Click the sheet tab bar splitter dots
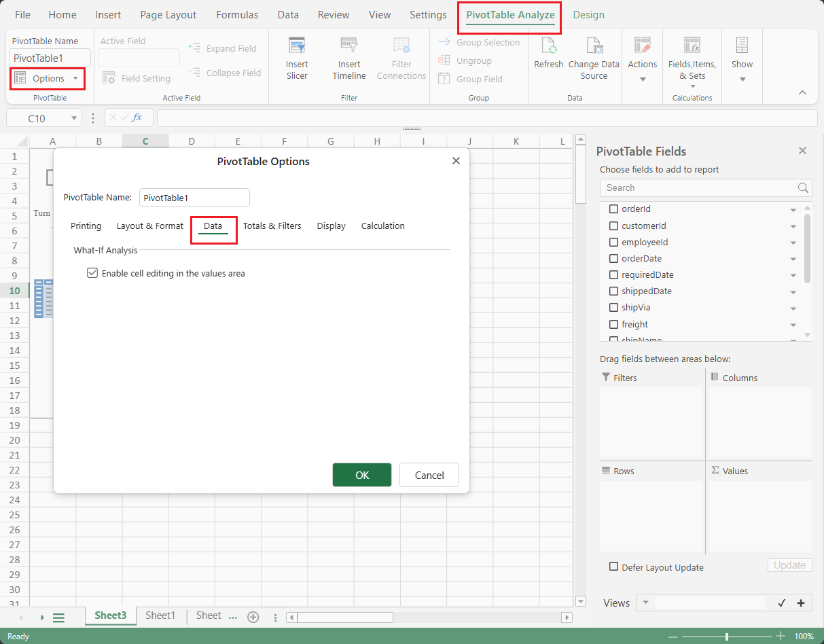This screenshot has width=824, height=644. coord(275,618)
